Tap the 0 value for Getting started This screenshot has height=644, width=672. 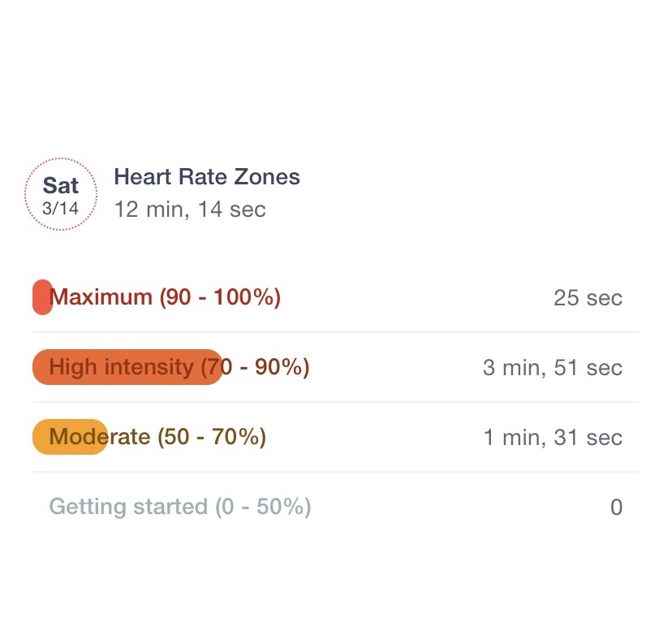pos(616,508)
